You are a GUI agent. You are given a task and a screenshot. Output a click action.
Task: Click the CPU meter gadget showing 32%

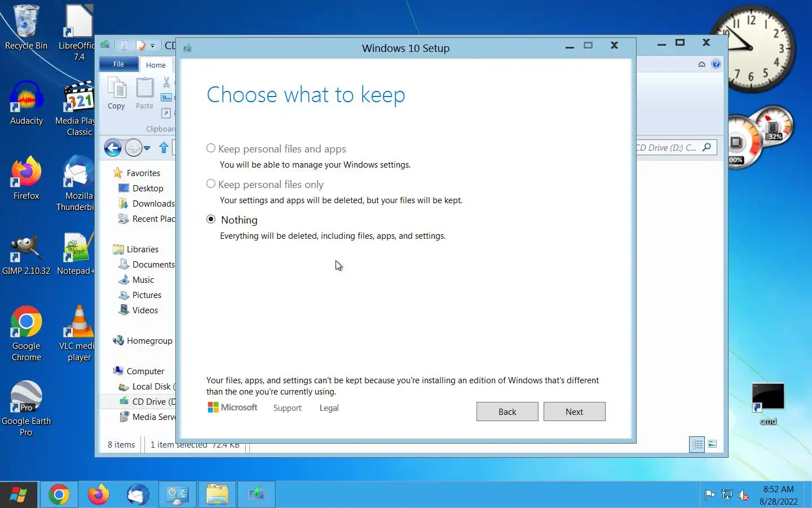pos(774,128)
